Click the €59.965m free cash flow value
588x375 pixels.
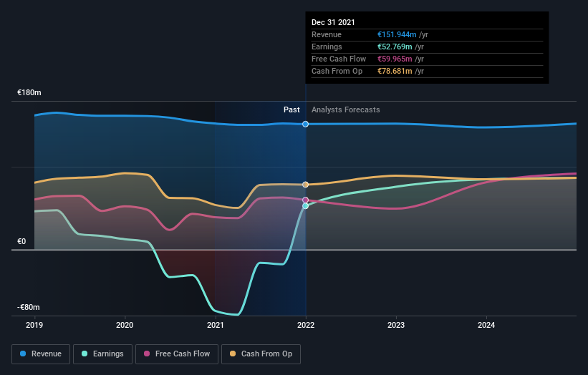tap(395, 59)
